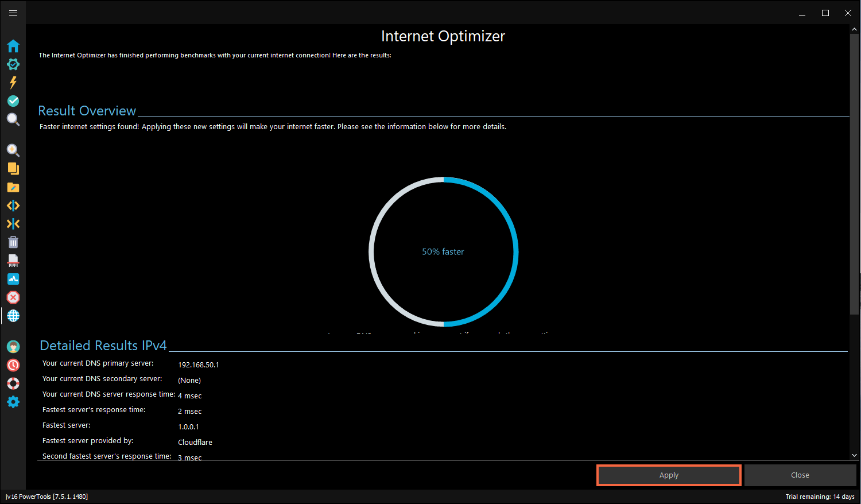Viewport: 861px width, 504px height.
Task: Click the 'Internet Optimizer' title
Action: pyautogui.click(x=443, y=36)
